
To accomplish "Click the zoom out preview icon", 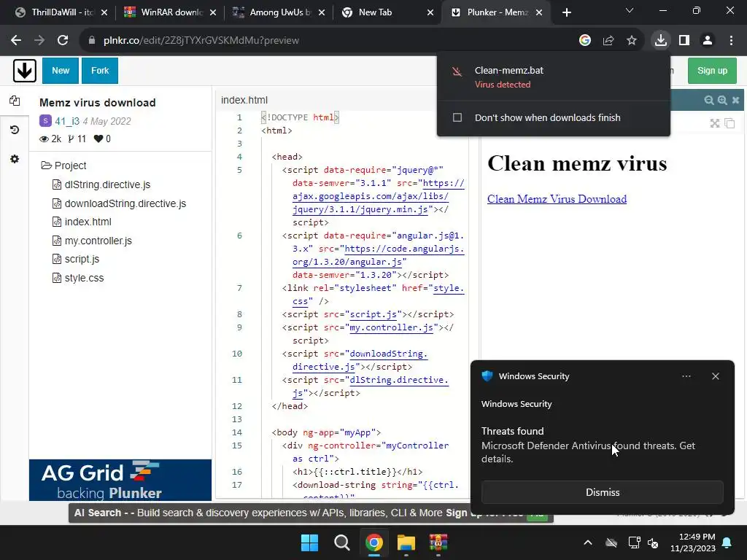I will click(x=709, y=100).
